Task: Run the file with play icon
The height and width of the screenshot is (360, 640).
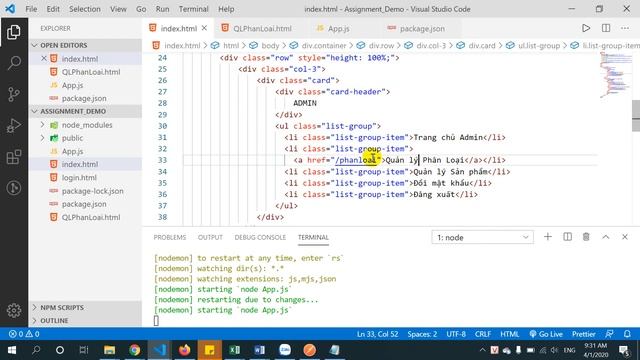Action: click(x=586, y=28)
